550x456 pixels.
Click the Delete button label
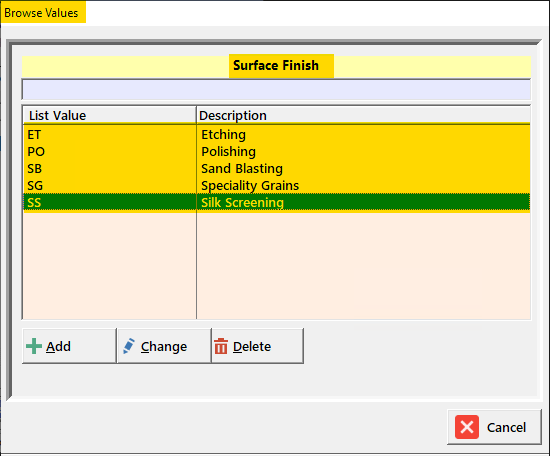252,347
